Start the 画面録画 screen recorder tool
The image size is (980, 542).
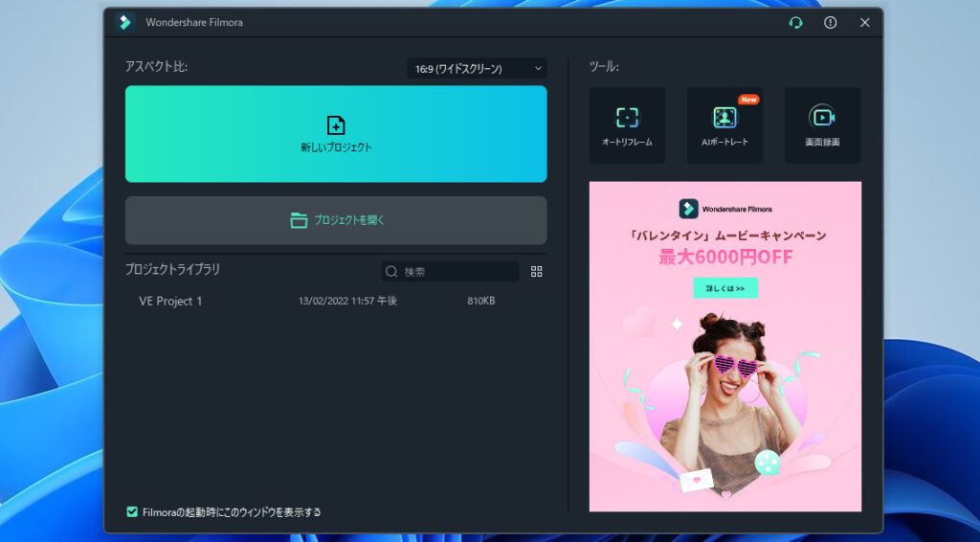[x=822, y=125]
